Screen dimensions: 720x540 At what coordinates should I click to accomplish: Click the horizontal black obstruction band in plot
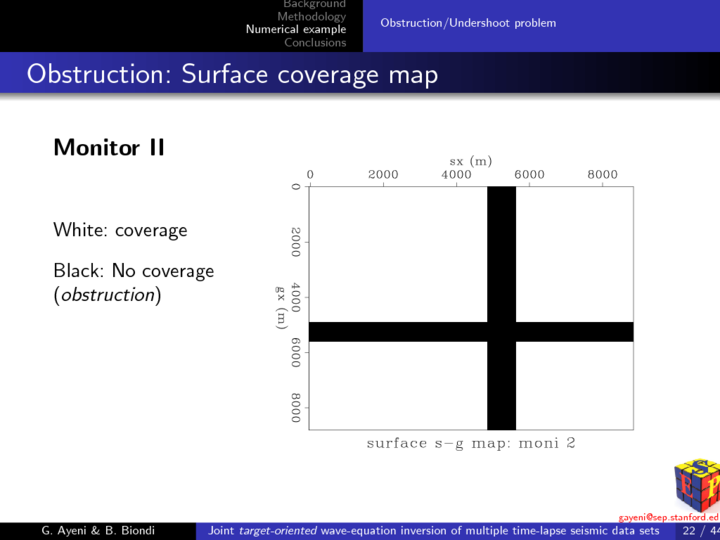pos(400,332)
